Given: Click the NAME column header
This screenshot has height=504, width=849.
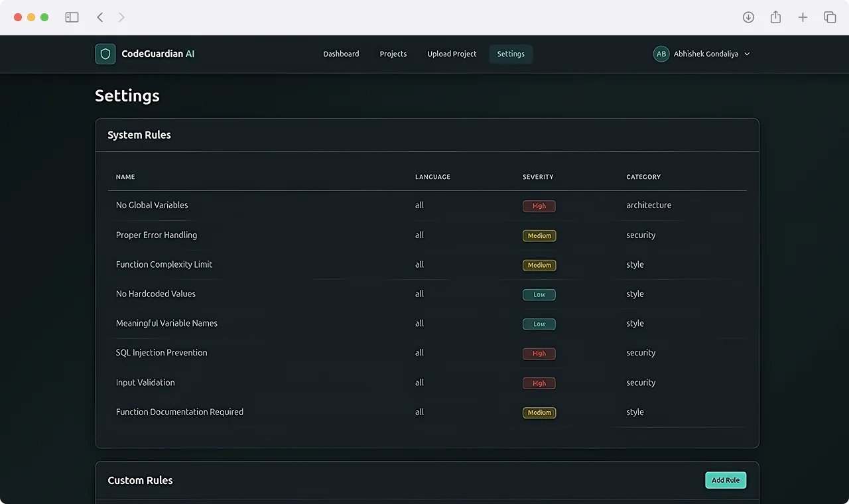Looking at the screenshot, I should tap(125, 177).
